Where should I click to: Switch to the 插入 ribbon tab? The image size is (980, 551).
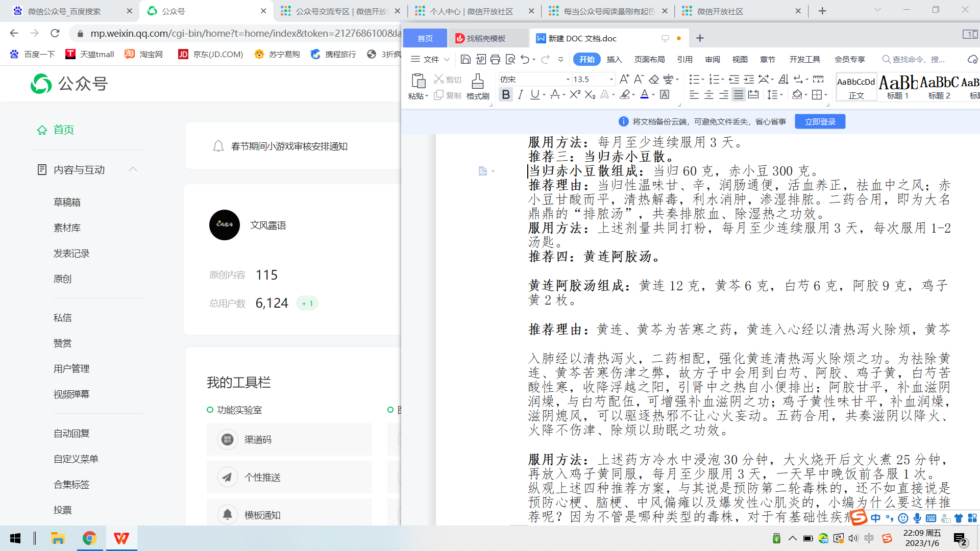click(614, 60)
